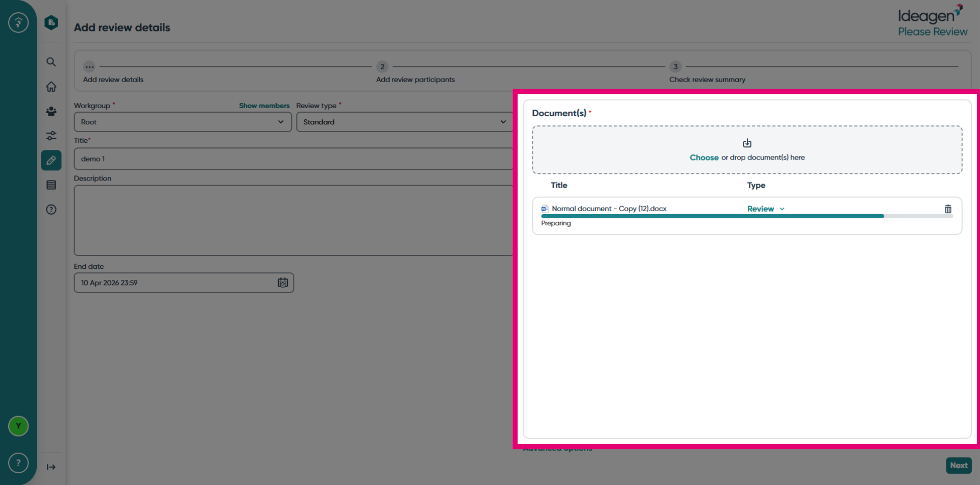The width and height of the screenshot is (980, 485).
Task: Open the Review type dropdown
Action: 404,122
